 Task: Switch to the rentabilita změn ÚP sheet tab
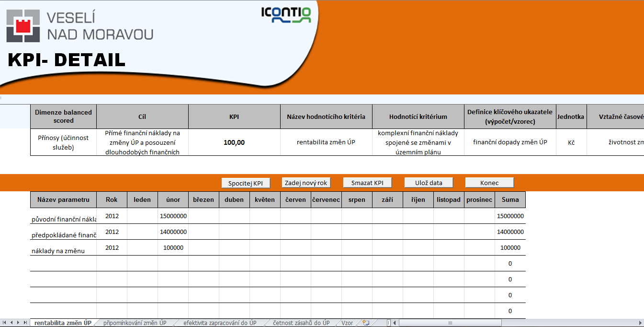pyautogui.click(x=63, y=323)
